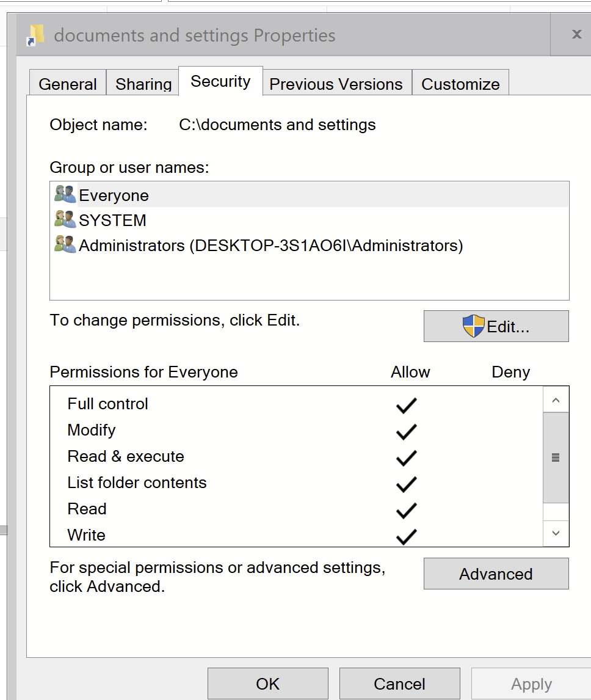This screenshot has width=591, height=700.
Task: Click the folder shortcut icon in title bar
Action: [x=36, y=35]
